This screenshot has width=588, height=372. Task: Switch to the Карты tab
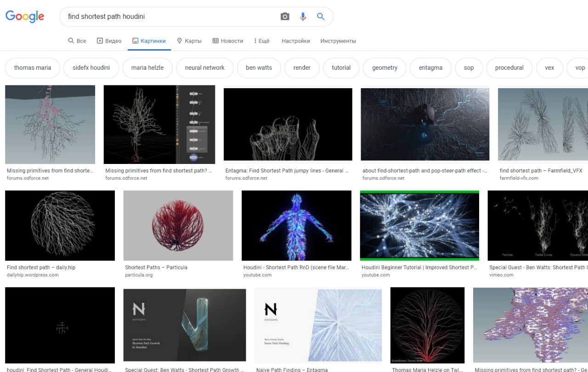tap(189, 41)
